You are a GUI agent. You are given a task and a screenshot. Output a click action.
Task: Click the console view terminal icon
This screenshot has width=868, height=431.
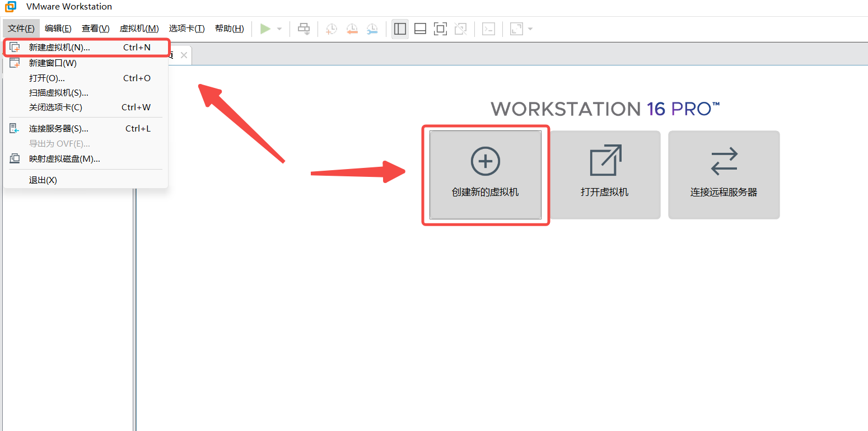(x=488, y=29)
